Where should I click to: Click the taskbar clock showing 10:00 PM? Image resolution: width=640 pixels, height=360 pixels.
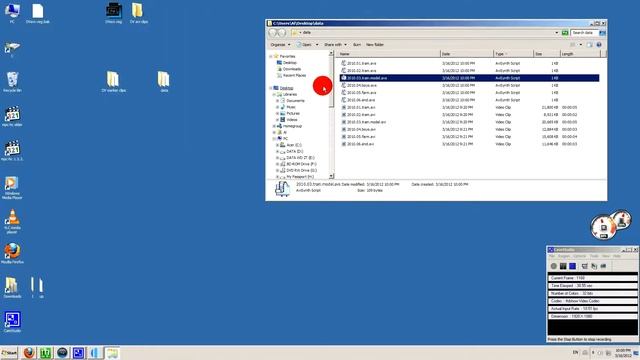click(623, 353)
